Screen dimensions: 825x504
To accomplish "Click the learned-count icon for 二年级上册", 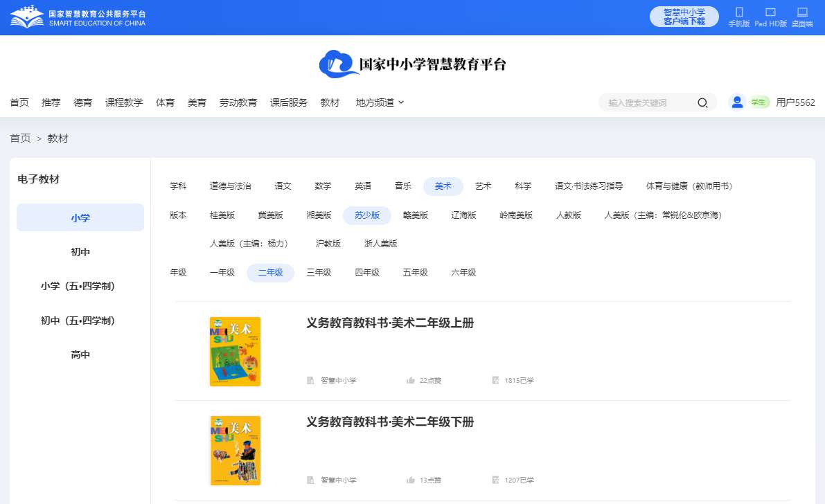I will click(x=495, y=380).
